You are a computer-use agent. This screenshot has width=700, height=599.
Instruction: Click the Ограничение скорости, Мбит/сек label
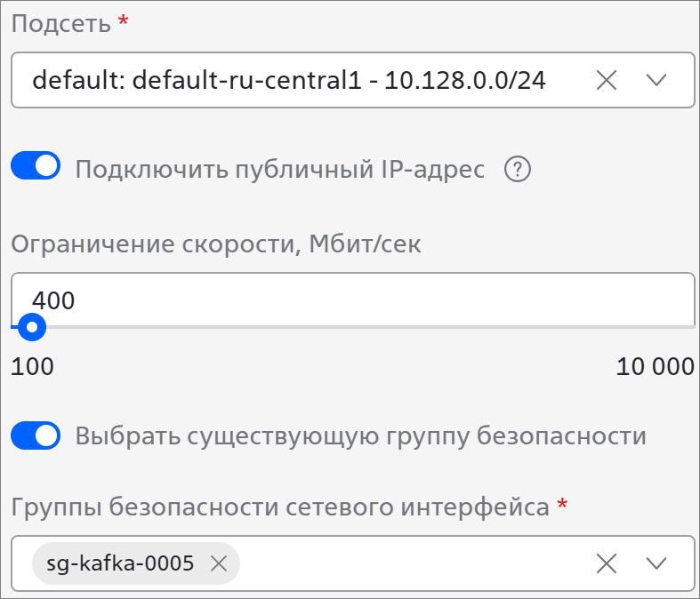215,244
